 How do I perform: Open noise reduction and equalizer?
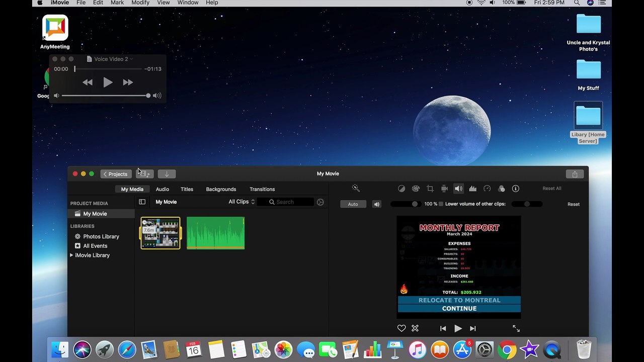(x=473, y=189)
